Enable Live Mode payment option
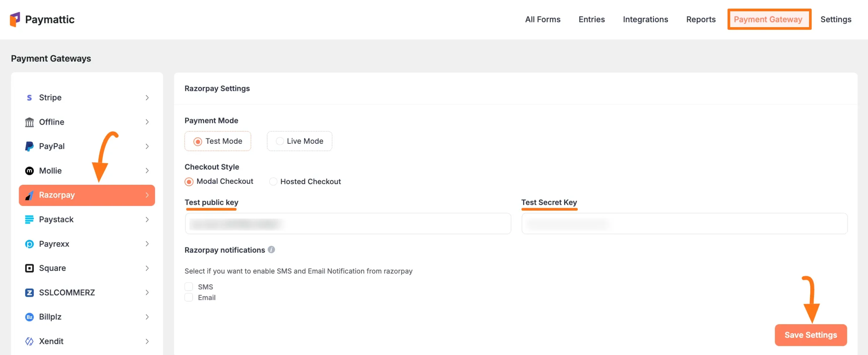The width and height of the screenshot is (868, 355). click(279, 141)
